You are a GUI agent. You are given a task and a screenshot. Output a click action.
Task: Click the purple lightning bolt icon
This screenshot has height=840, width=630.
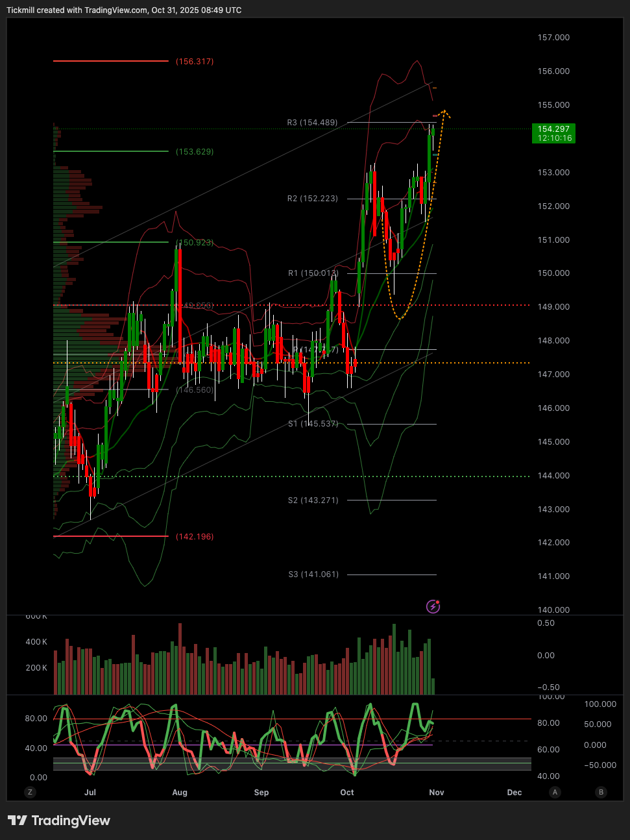pos(433,606)
